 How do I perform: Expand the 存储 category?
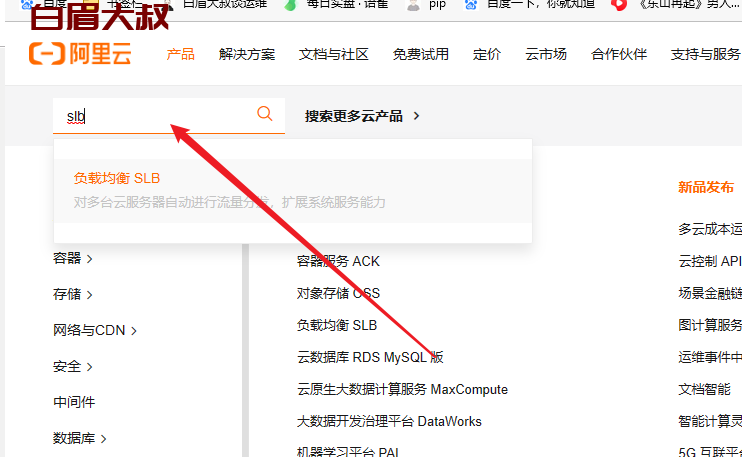[72, 294]
